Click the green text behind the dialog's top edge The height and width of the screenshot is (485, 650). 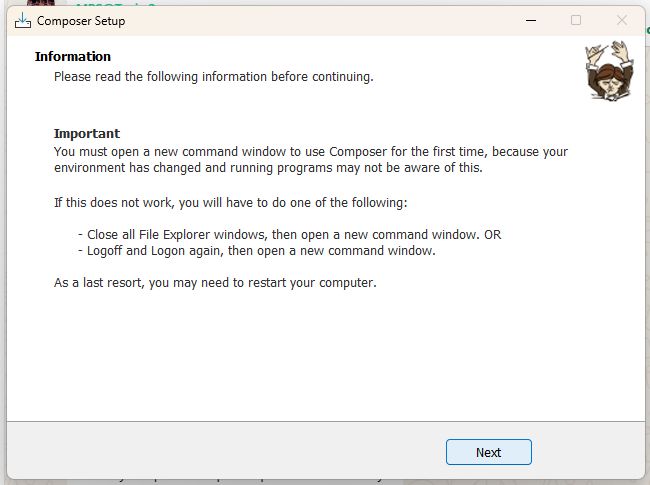(115, 5)
